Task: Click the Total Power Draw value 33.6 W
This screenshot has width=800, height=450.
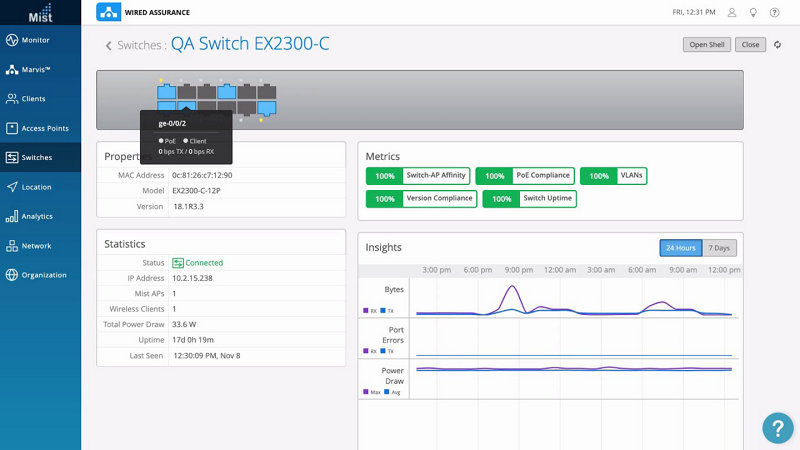Action: 184,324
